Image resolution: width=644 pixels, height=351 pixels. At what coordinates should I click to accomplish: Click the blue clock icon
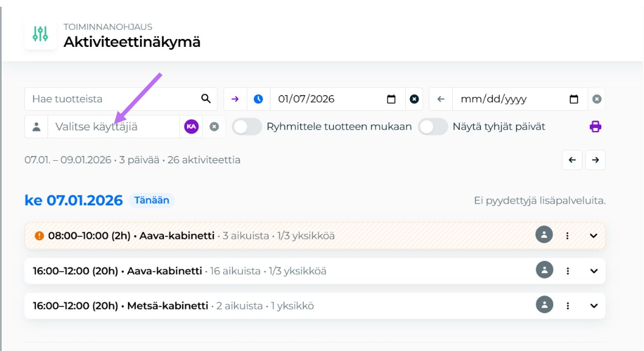(x=258, y=99)
